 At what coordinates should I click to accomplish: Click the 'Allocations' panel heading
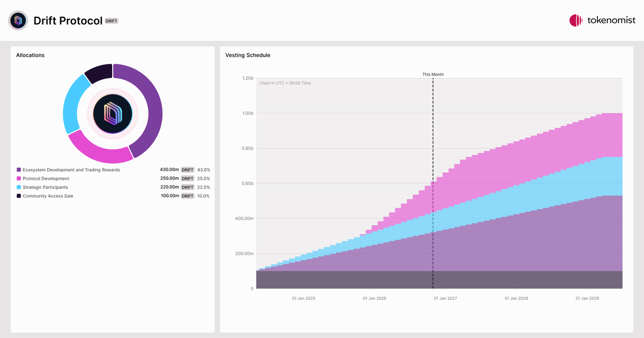(x=30, y=55)
